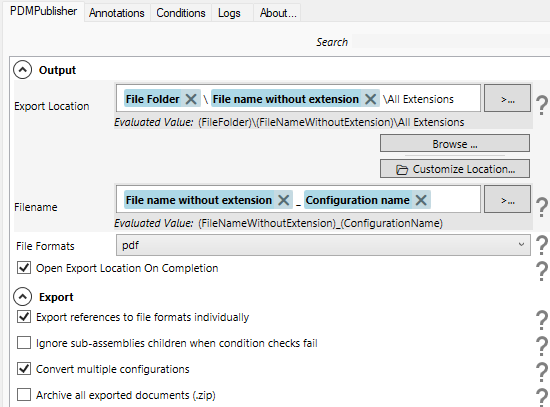Screen dimensions: 550x407
Task: Click in the Filename field after Configuration name
Action: click(455, 200)
